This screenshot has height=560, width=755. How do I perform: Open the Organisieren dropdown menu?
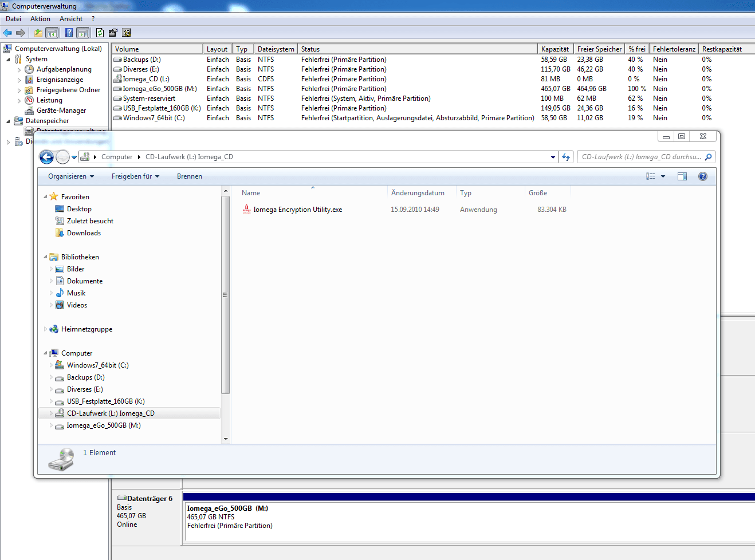[71, 176]
